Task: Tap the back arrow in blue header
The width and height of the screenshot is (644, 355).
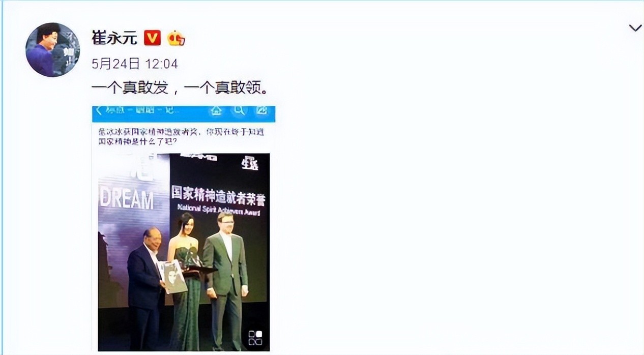Action: click(x=99, y=110)
